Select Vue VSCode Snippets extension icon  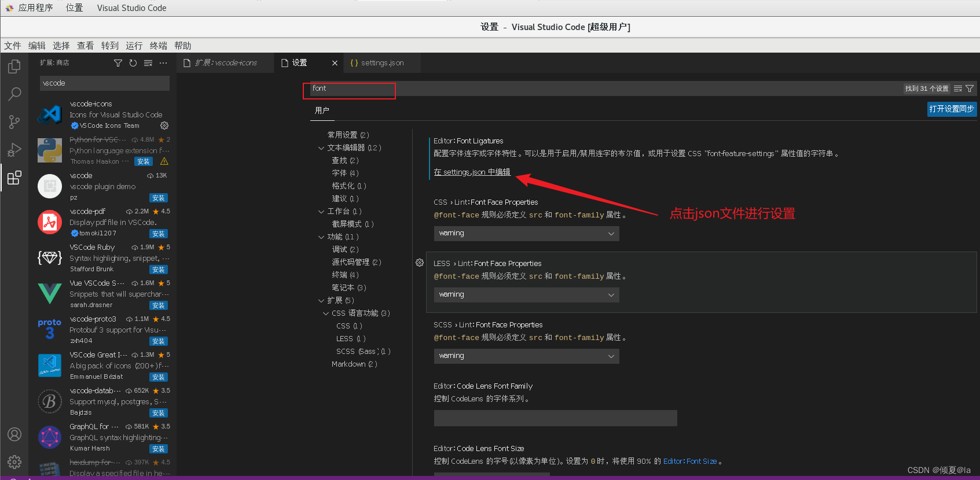tap(50, 294)
